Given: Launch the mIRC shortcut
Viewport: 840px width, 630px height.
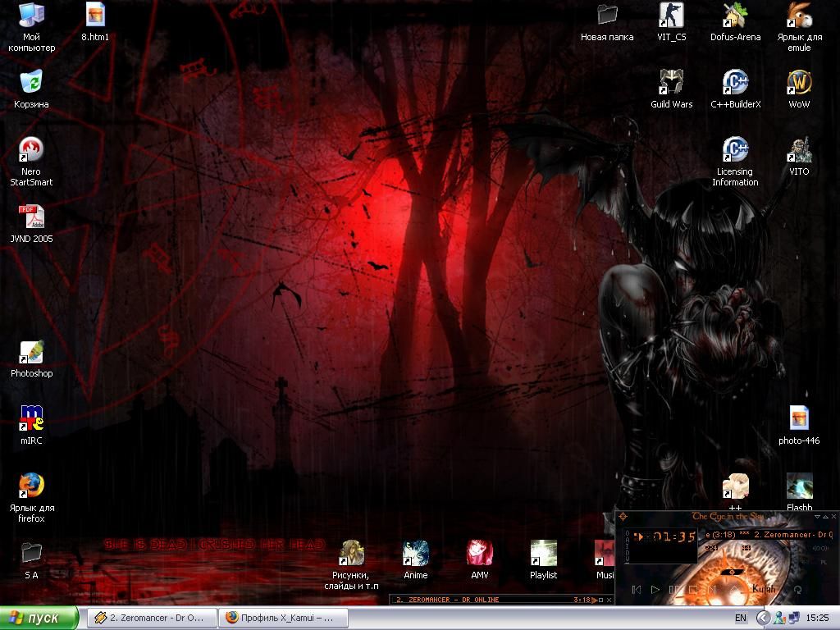Looking at the screenshot, I should pos(31,426).
